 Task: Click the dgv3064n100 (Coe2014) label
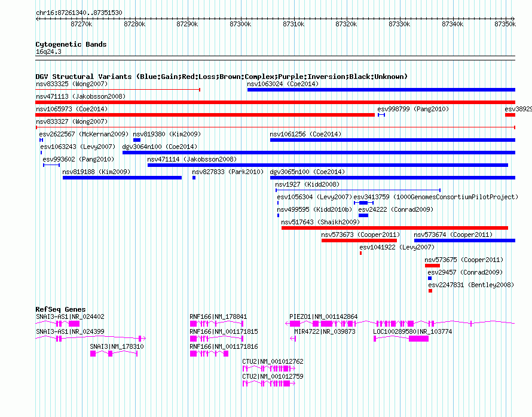(x=160, y=147)
